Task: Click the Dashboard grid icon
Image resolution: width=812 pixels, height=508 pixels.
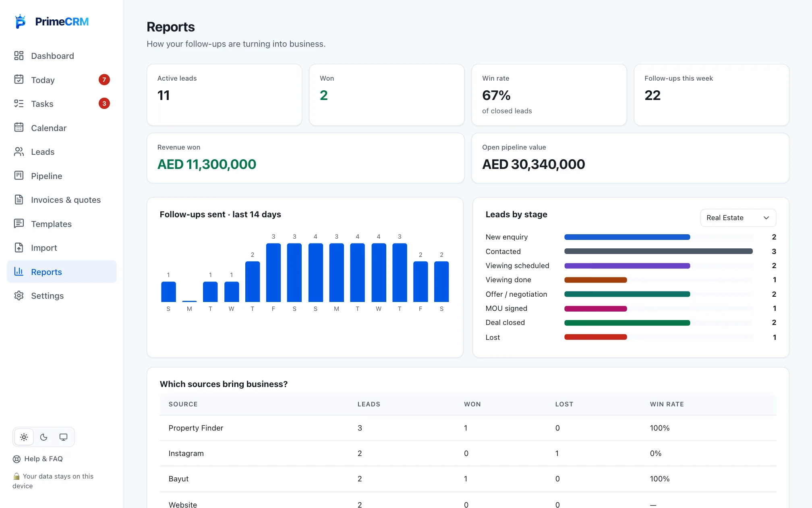Action: pos(19,56)
